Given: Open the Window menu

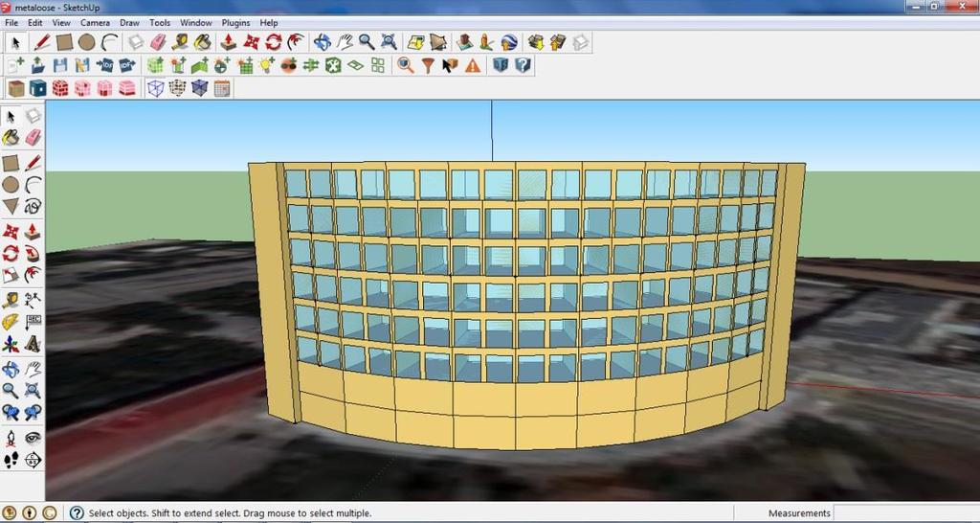Looking at the screenshot, I should [195, 23].
